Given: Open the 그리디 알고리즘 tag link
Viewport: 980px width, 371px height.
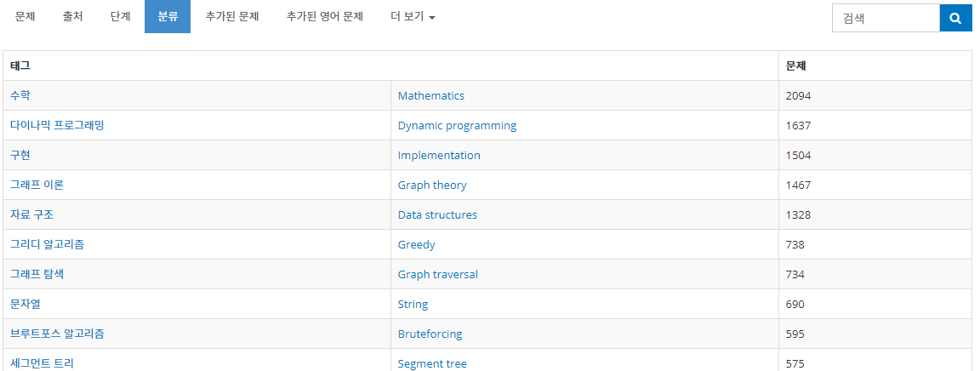Looking at the screenshot, I should point(47,244).
